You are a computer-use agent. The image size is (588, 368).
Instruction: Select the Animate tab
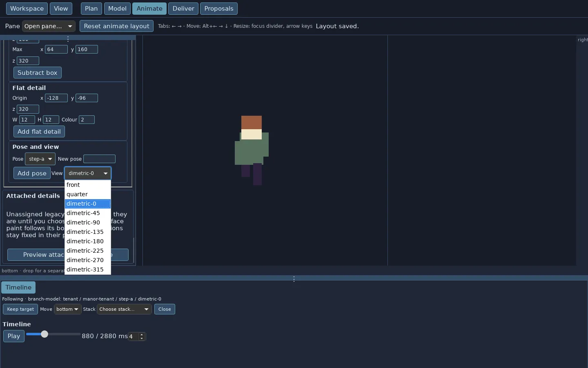[149, 9]
